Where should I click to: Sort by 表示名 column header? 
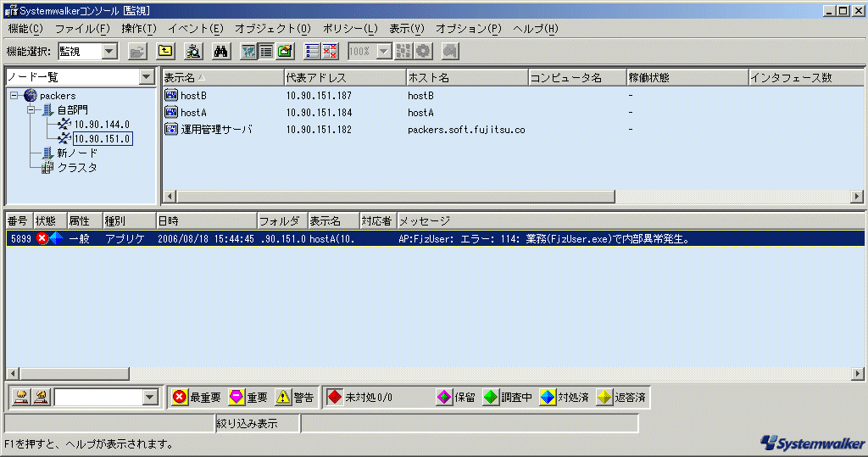point(223,77)
